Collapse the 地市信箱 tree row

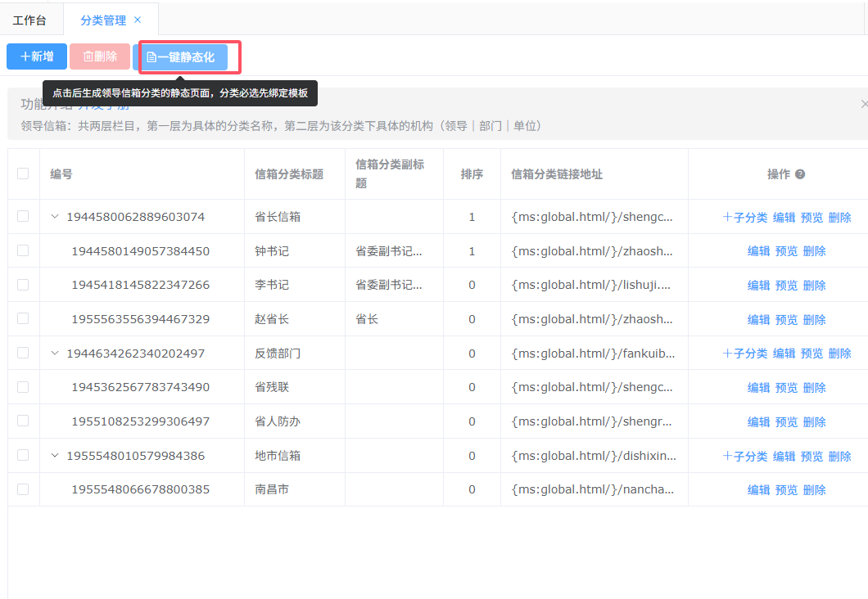point(55,455)
